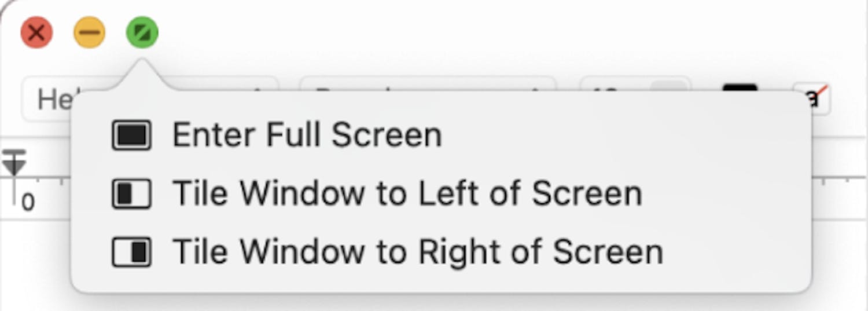Click the black text color swatch
868x311 pixels.
pyautogui.click(x=740, y=88)
